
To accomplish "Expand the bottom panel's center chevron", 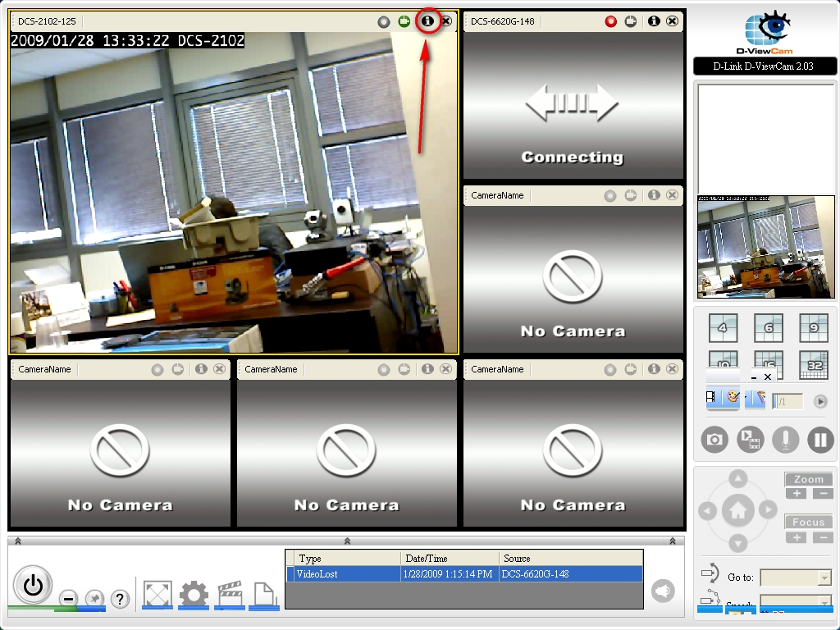I will tap(347, 541).
